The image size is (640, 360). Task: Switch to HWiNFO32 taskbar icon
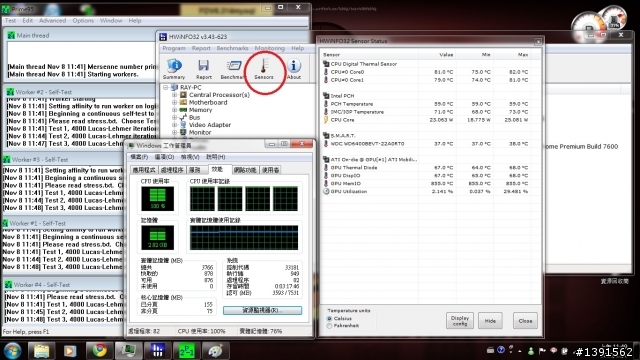158,351
